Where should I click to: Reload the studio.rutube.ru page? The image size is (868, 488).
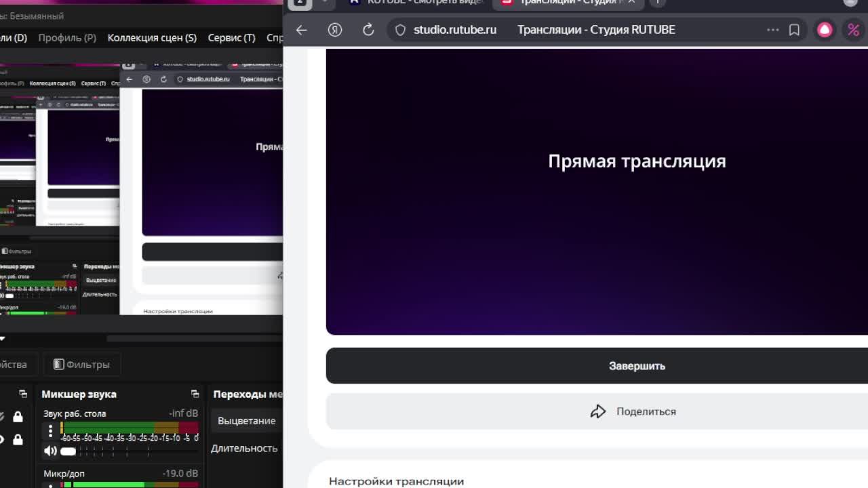tap(368, 30)
